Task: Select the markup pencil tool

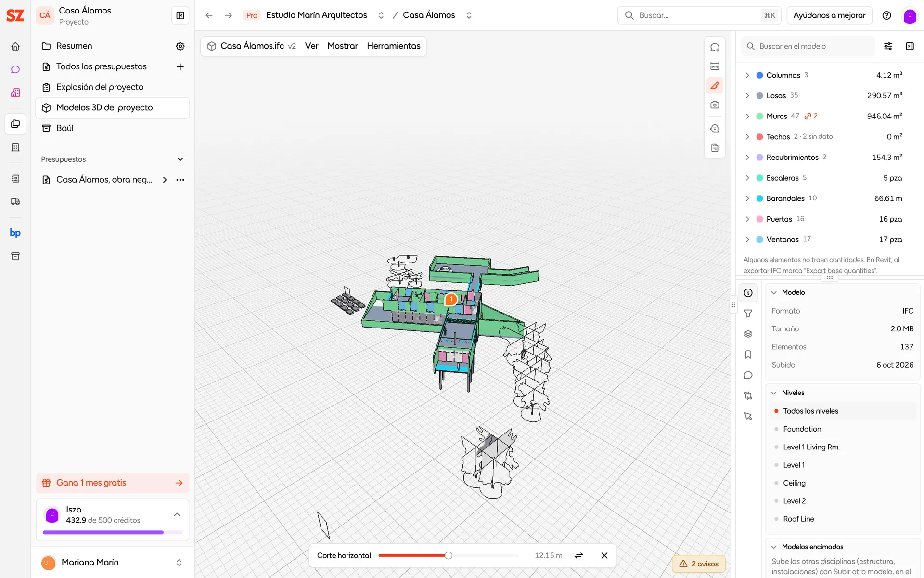Action: point(715,86)
